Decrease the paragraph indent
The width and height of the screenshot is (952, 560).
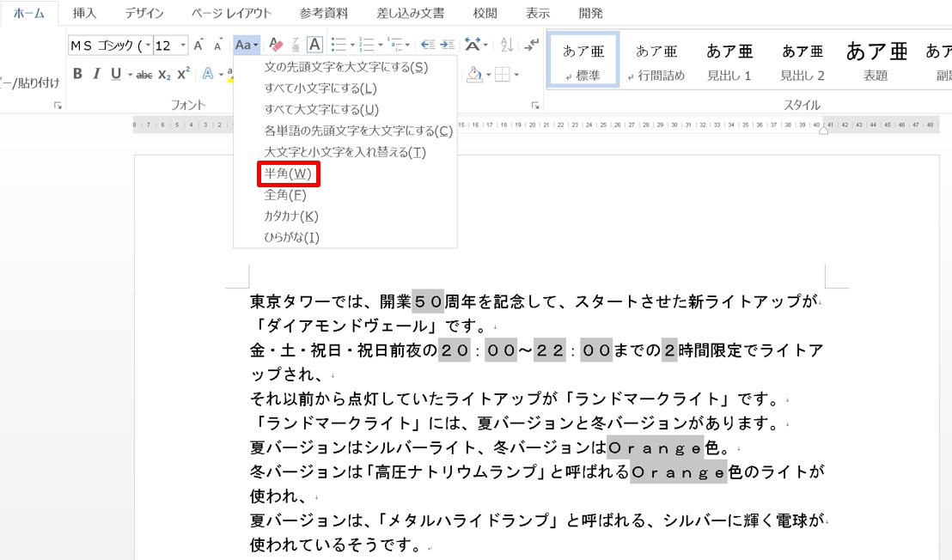[x=428, y=45]
